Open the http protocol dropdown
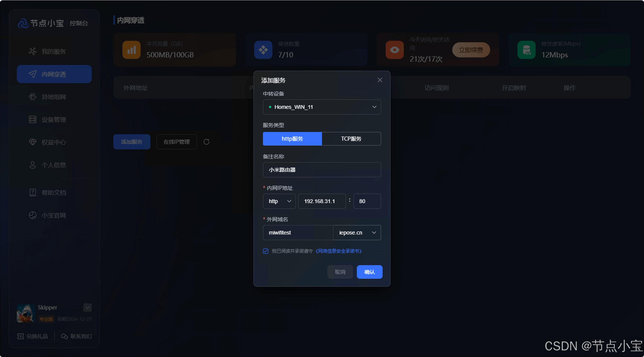The width and height of the screenshot is (644, 357). point(279,201)
